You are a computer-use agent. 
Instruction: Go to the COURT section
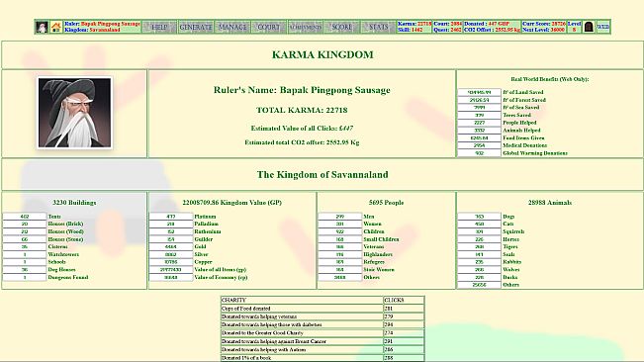tap(269, 27)
